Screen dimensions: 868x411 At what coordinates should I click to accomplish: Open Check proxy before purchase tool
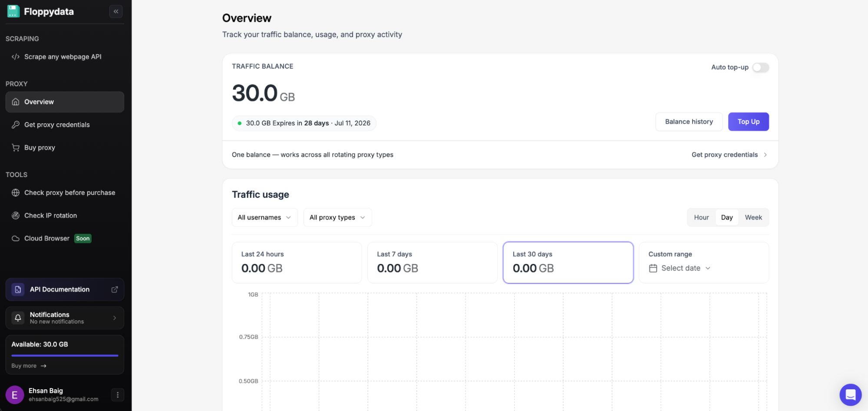coord(65,193)
